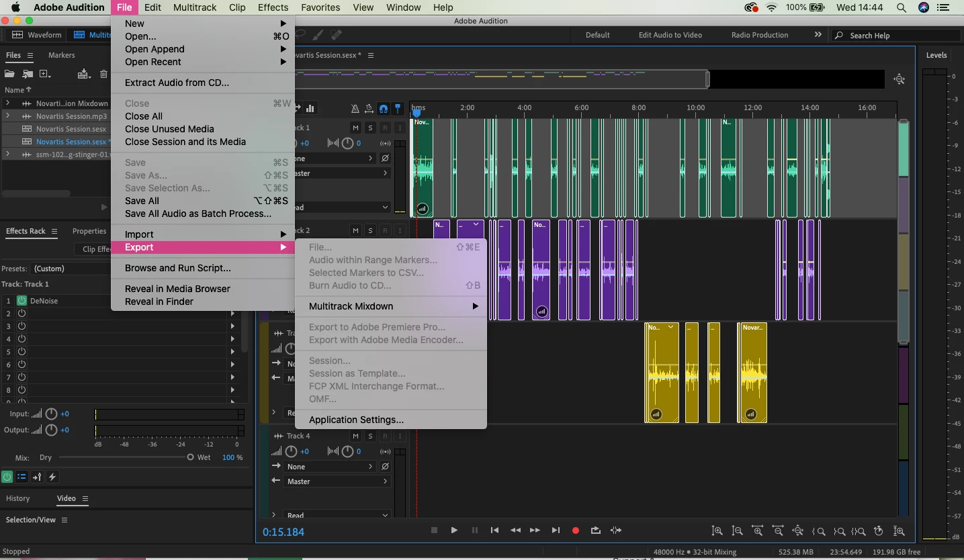This screenshot has width=964, height=560.
Task: Click the Import File icon in Files panel
Action: 28,74
